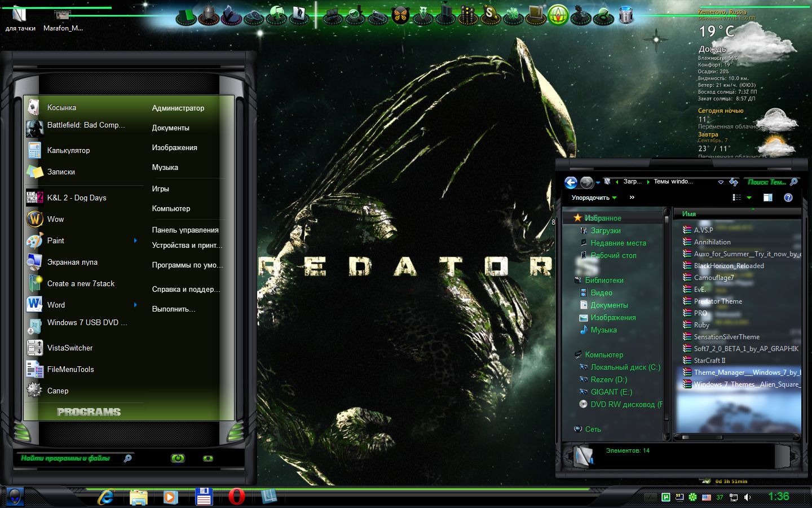Open the green clover dock icon
Image resolution: width=812 pixels, height=508 pixels.
513,16
